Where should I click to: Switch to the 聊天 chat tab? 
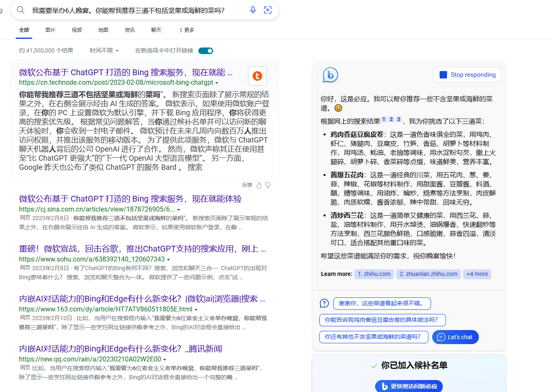[x=156, y=30]
